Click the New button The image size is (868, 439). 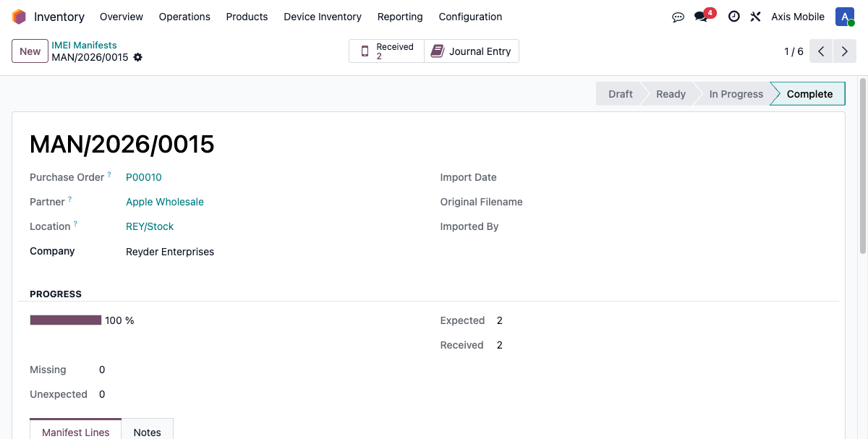[30, 51]
